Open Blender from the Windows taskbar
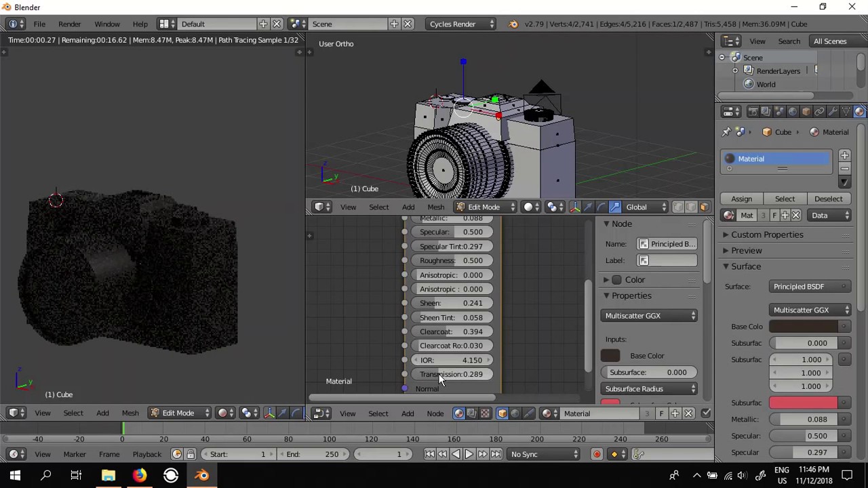 [201, 476]
